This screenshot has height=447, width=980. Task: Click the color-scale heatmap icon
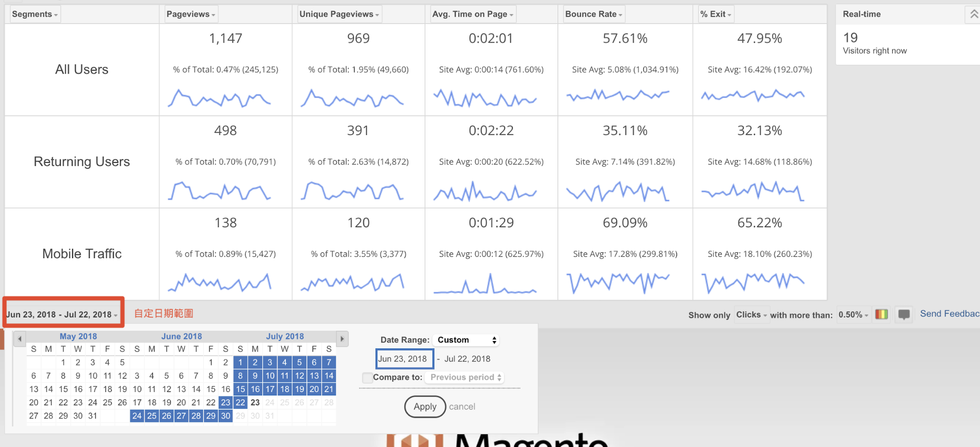click(881, 315)
